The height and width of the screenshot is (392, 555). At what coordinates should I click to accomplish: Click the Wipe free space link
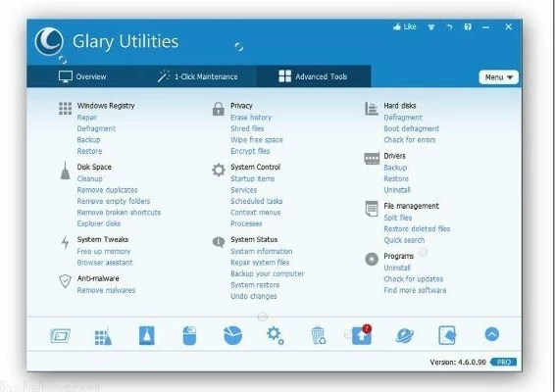coord(257,140)
